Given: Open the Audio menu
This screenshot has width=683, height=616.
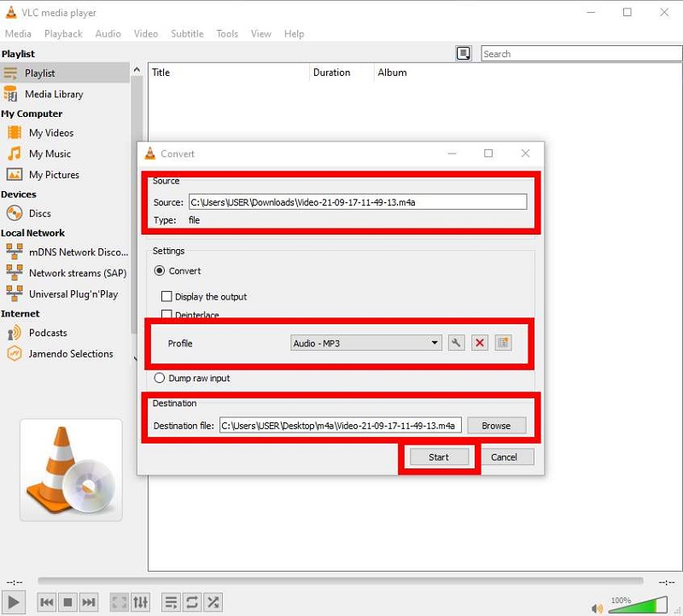Looking at the screenshot, I should coord(108,33).
